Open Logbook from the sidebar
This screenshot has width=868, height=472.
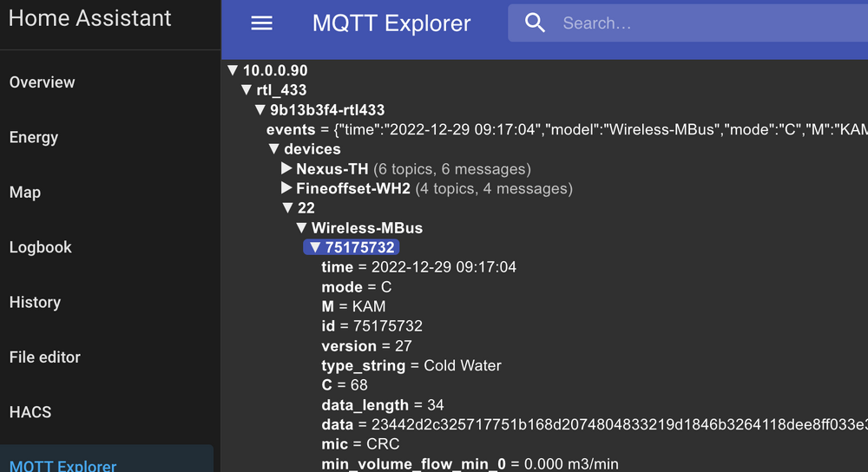[40, 247]
